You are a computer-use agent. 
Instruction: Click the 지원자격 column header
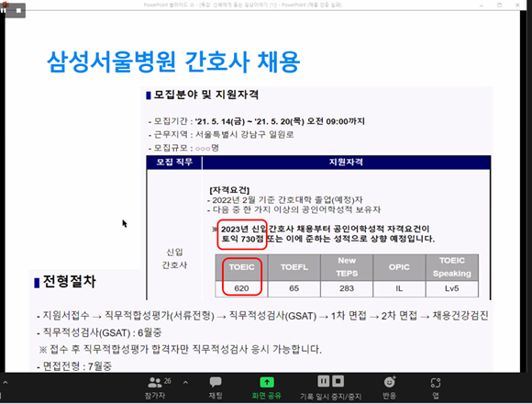click(x=346, y=162)
